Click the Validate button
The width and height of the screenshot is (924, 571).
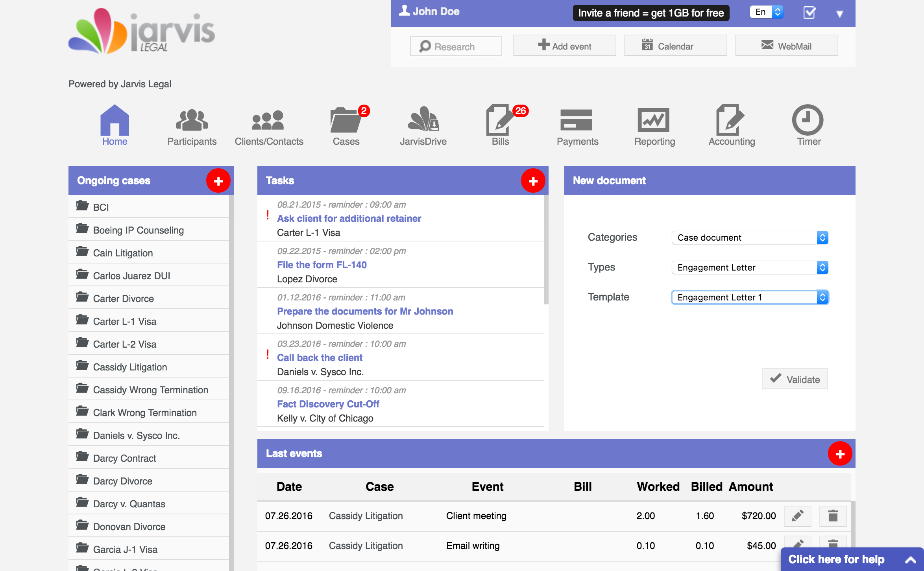795,379
